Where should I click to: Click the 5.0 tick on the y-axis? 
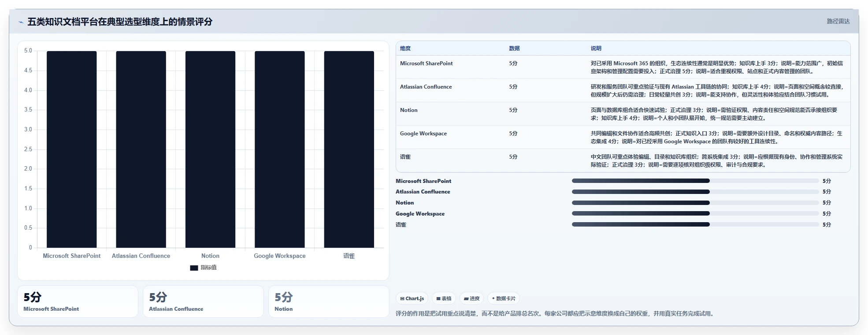[28, 51]
